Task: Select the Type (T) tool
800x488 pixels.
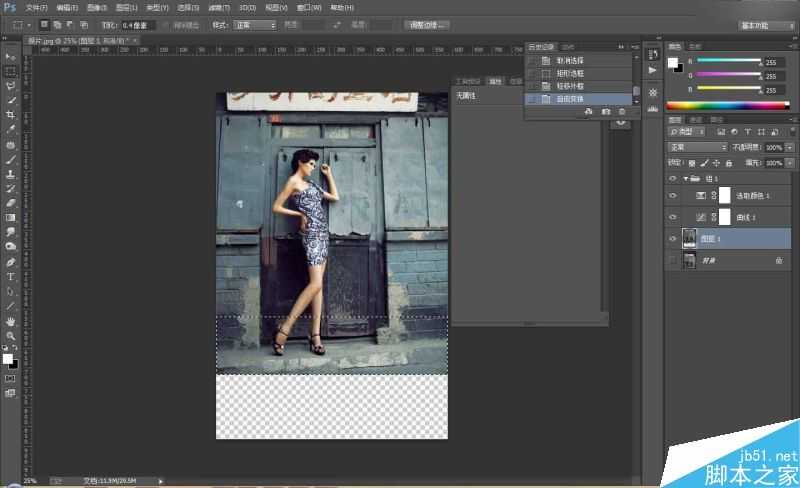Action: (11, 276)
